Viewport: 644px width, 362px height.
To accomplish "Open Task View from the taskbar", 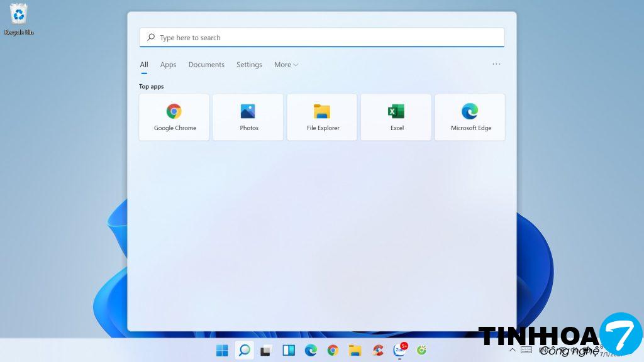I will click(x=266, y=350).
